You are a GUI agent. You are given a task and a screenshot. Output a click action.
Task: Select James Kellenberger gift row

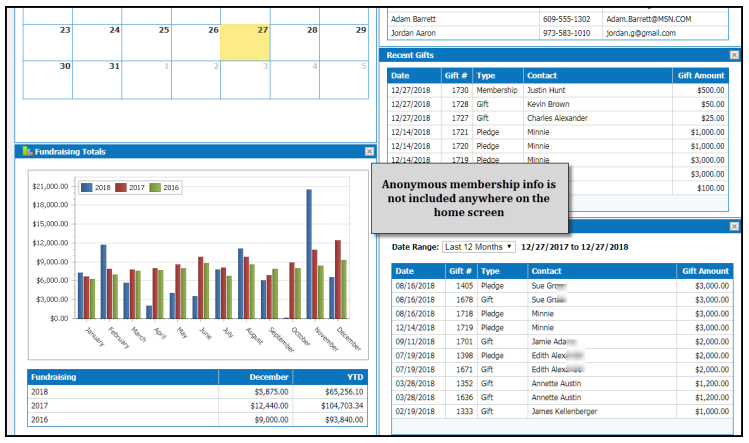click(x=562, y=411)
